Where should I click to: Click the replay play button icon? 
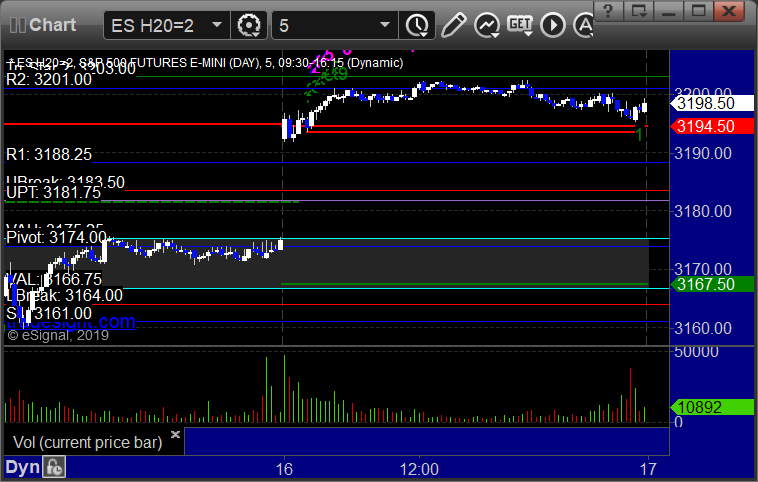[x=553, y=25]
